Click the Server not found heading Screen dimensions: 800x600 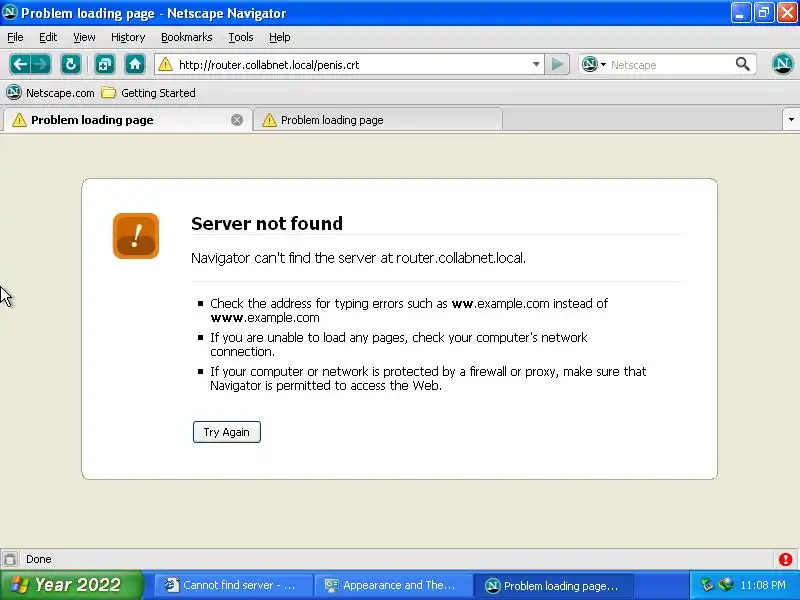pos(267,223)
